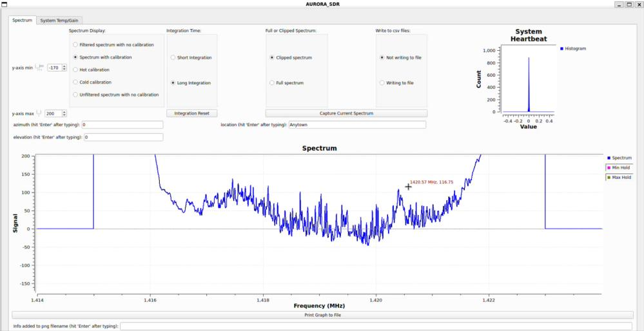Enable Short Integration time

pos(191,58)
